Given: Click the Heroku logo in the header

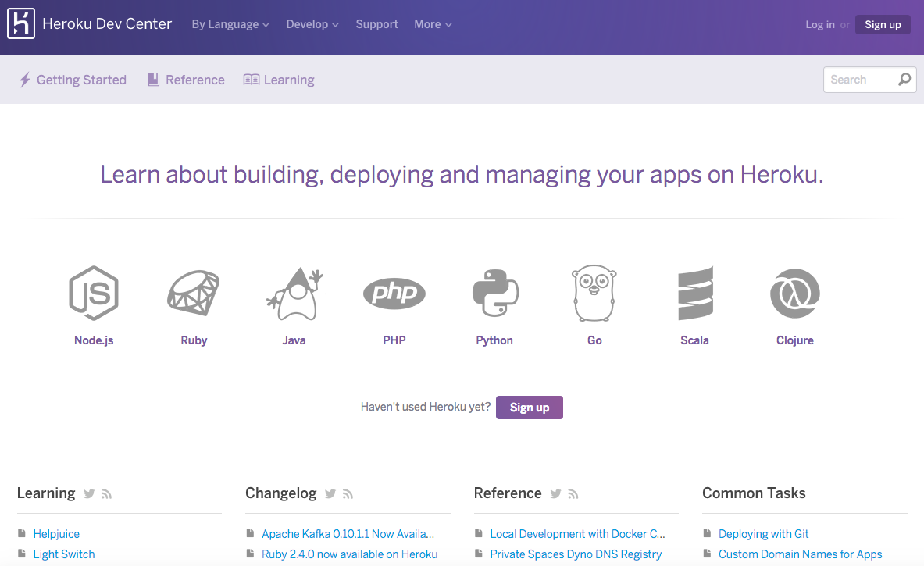Looking at the screenshot, I should point(21,23).
